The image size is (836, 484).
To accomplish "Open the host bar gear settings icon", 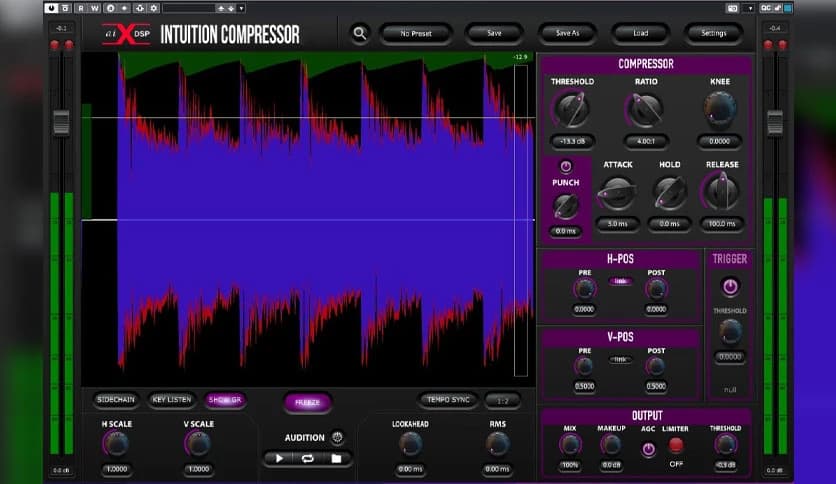I will tap(154, 8).
